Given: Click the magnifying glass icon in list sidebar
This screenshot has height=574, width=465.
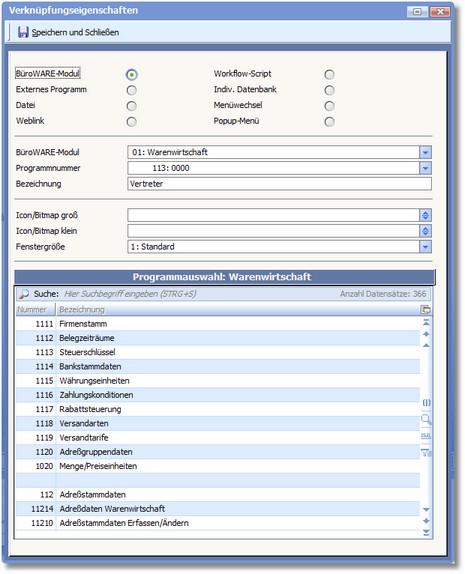Looking at the screenshot, I should coord(426,419).
